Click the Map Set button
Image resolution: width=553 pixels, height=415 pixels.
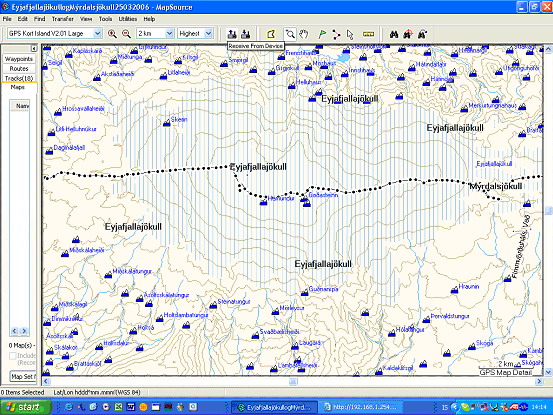tap(23, 377)
